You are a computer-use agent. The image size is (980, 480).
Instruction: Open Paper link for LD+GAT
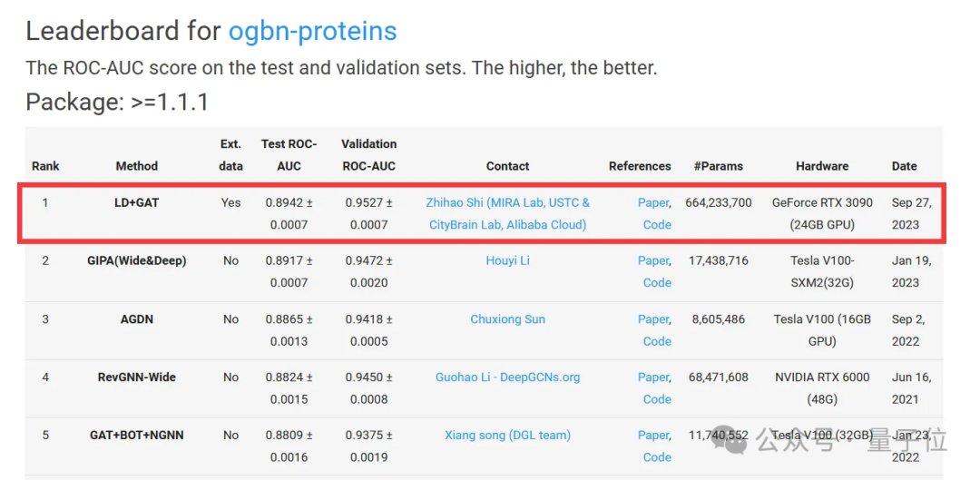coord(653,202)
